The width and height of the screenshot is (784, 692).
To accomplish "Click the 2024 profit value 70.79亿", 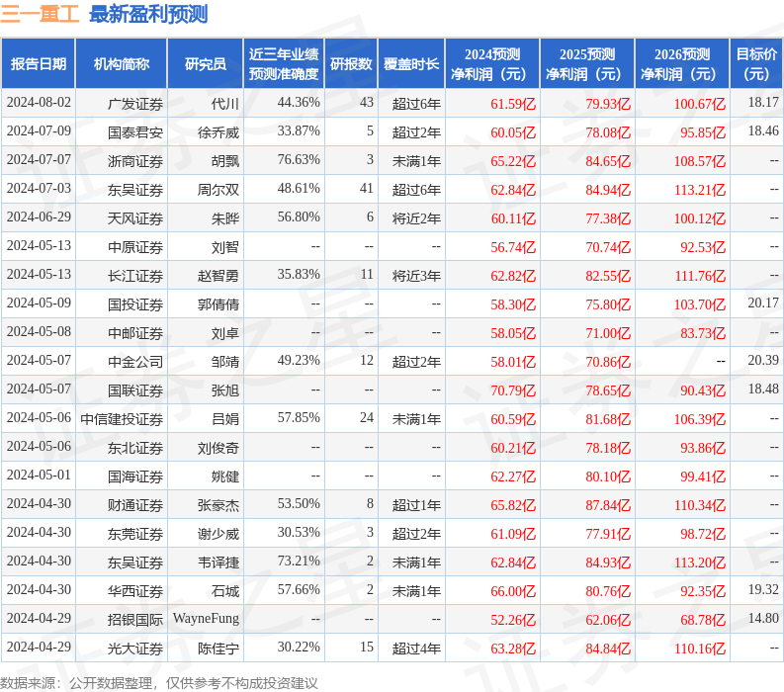I will point(513,390).
